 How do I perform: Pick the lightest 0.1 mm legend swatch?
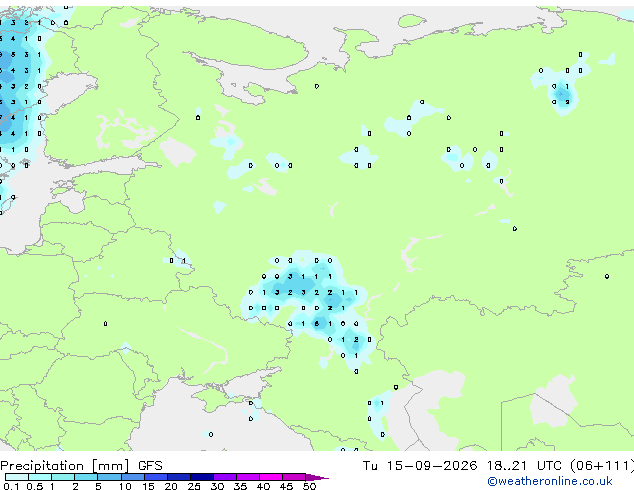point(17,477)
